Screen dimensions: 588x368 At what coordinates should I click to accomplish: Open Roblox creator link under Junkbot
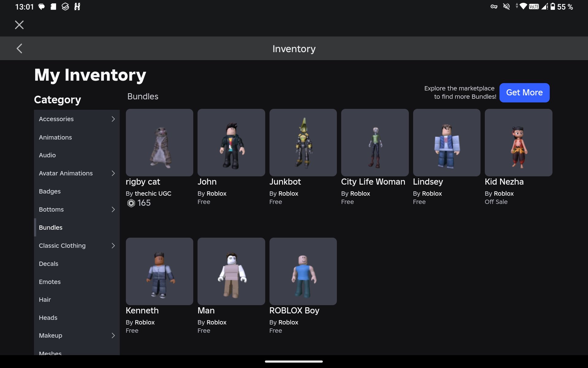point(288,194)
